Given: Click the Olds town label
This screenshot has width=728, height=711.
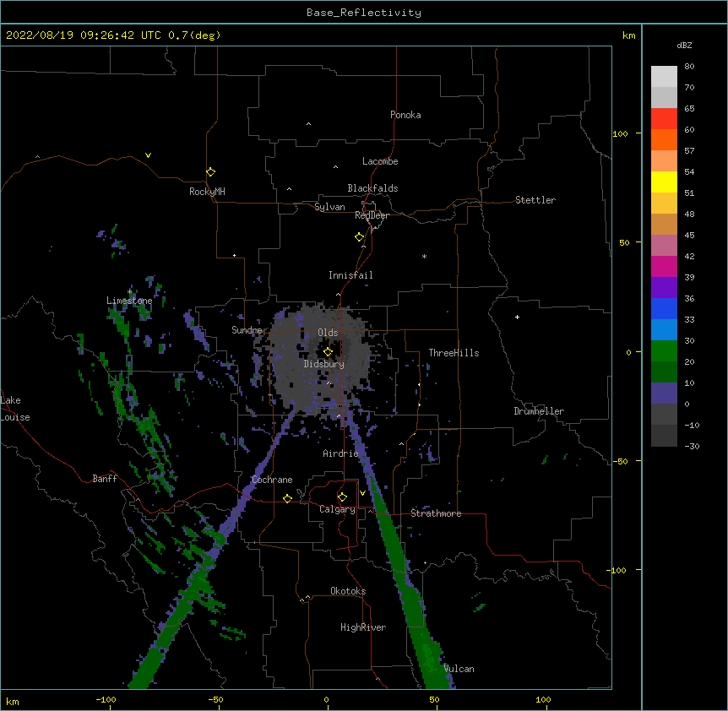Looking at the screenshot, I should coord(328,333).
